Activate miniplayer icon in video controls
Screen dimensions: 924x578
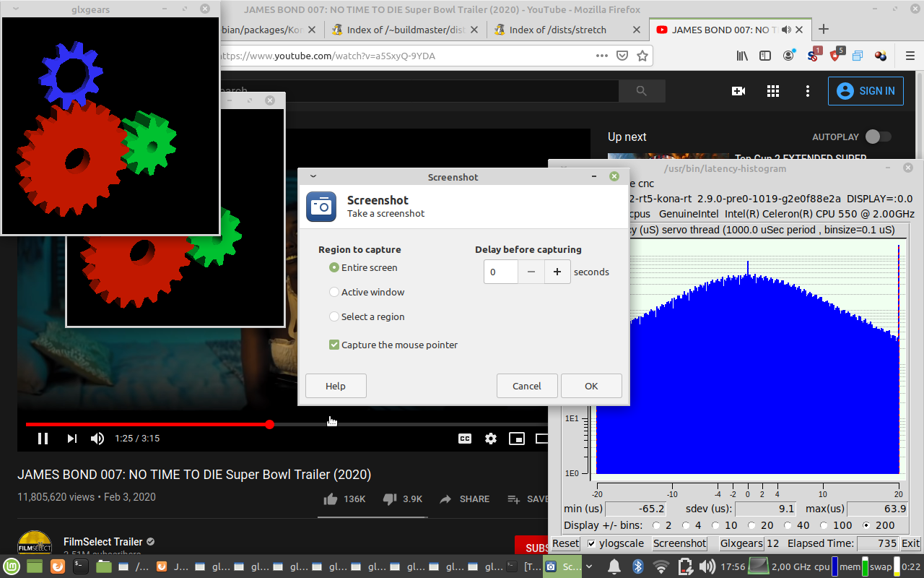pos(517,439)
